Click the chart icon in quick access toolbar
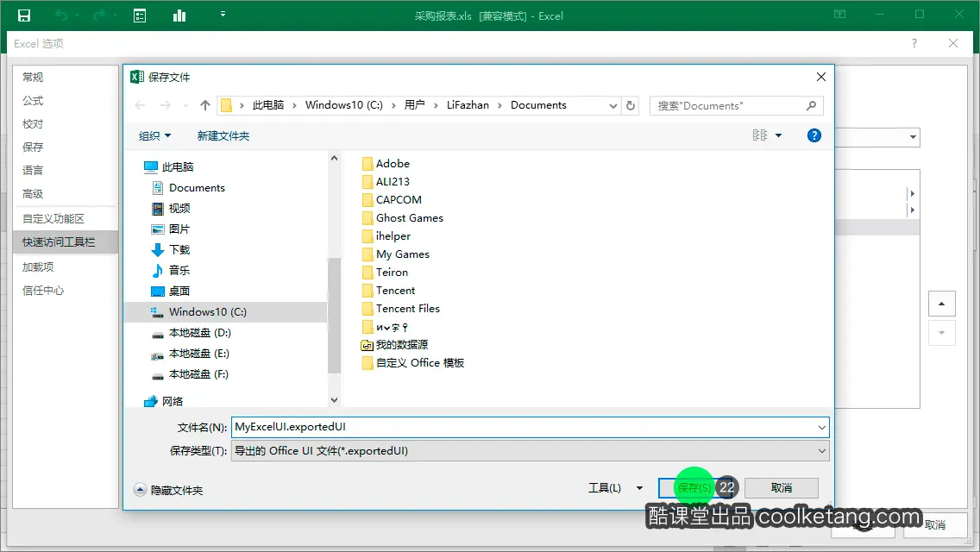This screenshot has width=980, height=552. tap(179, 16)
